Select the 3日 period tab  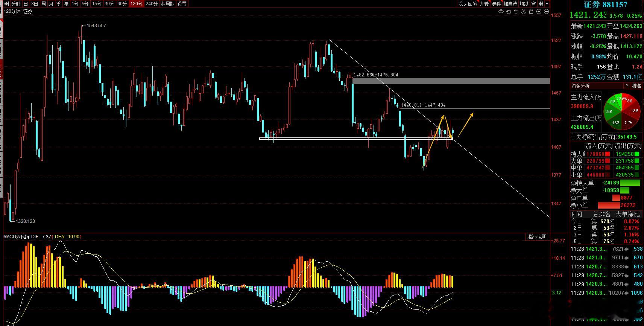pos(35,4)
